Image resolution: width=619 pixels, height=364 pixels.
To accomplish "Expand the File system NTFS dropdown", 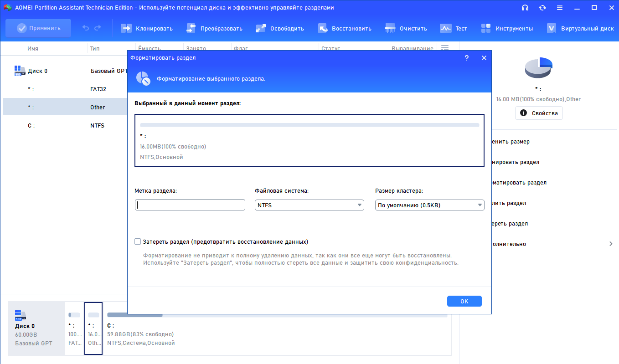I will pyautogui.click(x=309, y=205).
